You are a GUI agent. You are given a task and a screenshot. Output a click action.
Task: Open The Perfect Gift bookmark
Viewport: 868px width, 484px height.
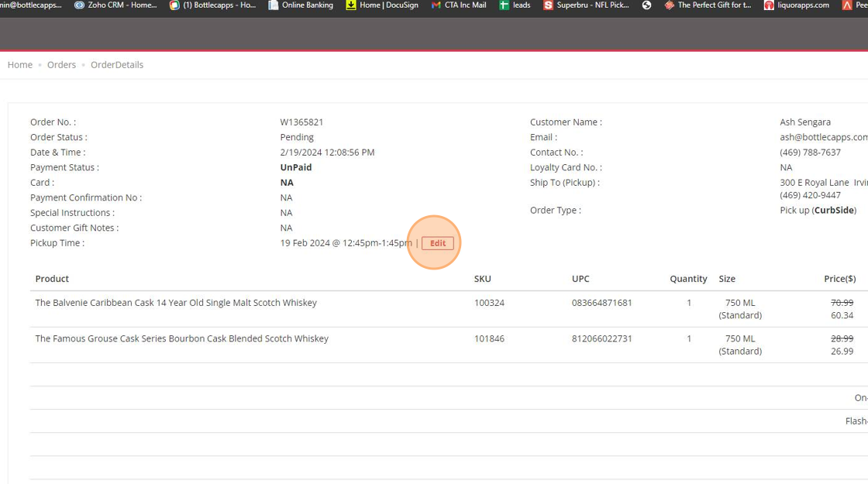tap(708, 5)
